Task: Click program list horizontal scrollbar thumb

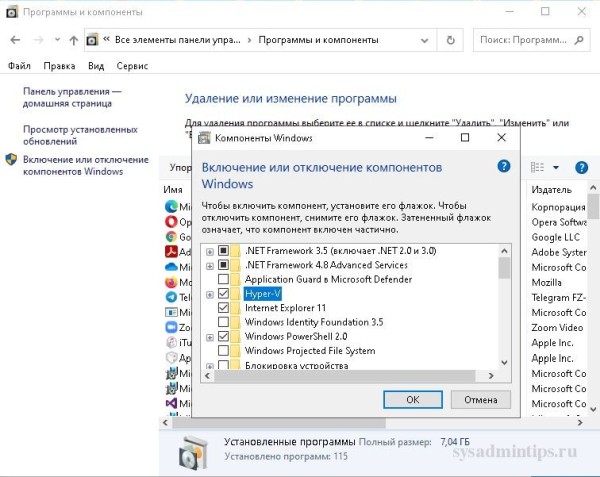Action: (279, 423)
